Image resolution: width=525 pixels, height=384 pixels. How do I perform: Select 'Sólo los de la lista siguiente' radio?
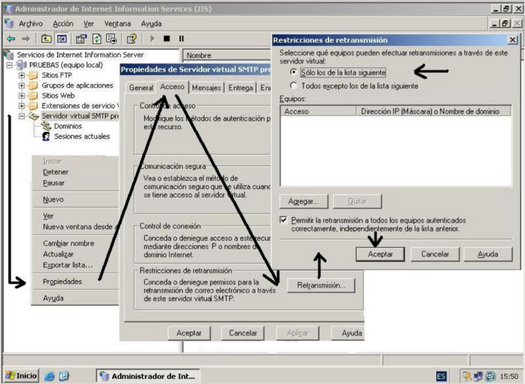[x=293, y=72]
